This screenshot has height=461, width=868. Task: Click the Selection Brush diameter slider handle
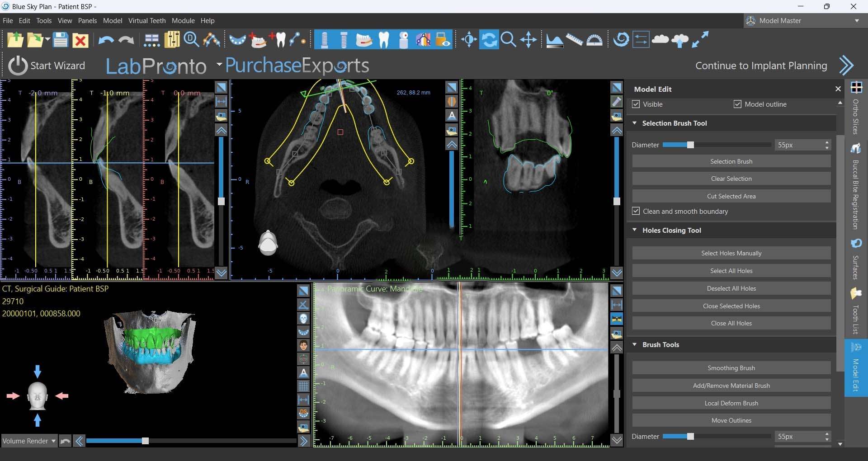coord(690,145)
